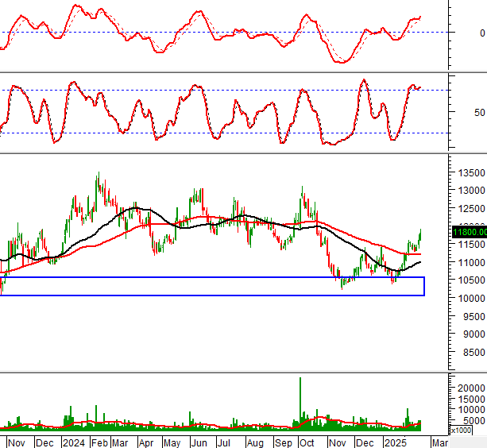Click the 5000 volume axis label

pos(473,421)
